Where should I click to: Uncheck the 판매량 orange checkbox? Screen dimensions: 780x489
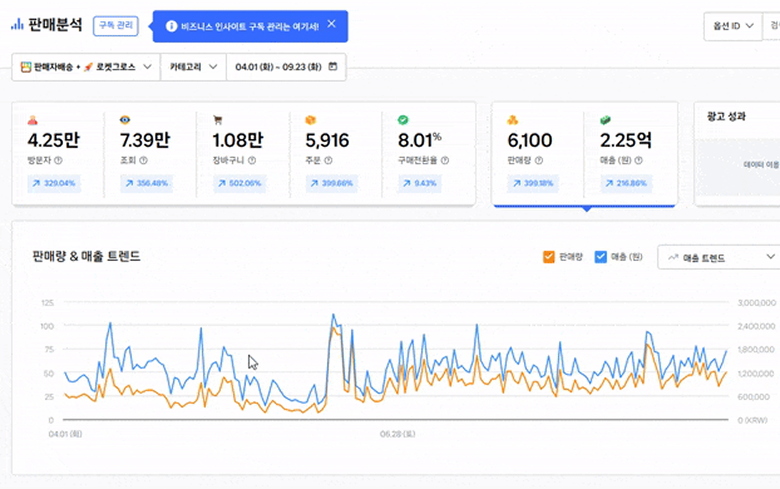(x=548, y=257)
